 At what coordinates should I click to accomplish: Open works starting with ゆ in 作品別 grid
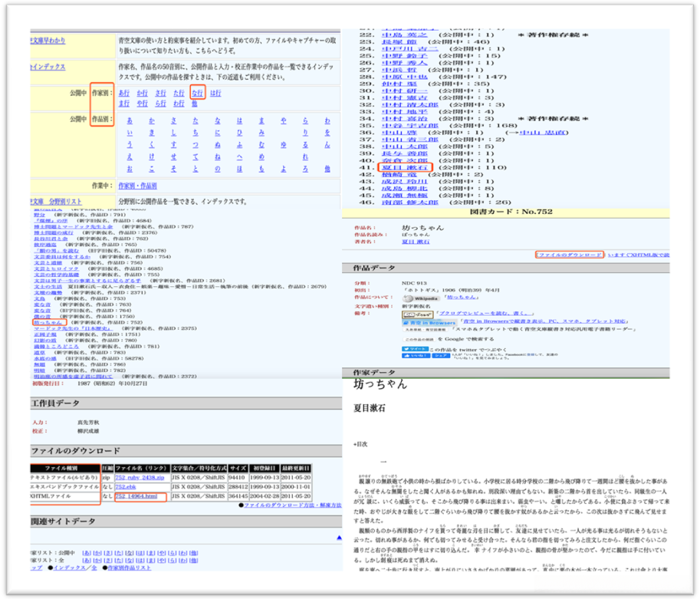point(284,145)
